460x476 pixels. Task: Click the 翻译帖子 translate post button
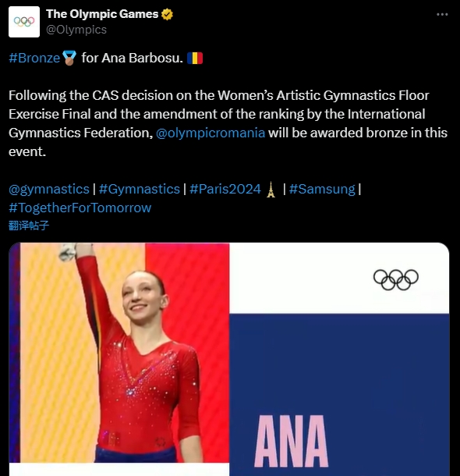pyautogui.click(x=29, y=226)
